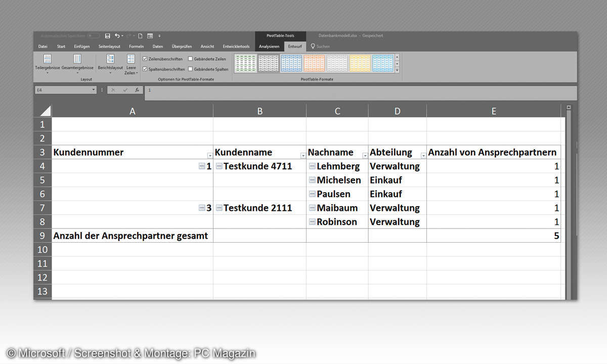
Task: Collapse the Lehmberg entry
Action: [312, 166]
